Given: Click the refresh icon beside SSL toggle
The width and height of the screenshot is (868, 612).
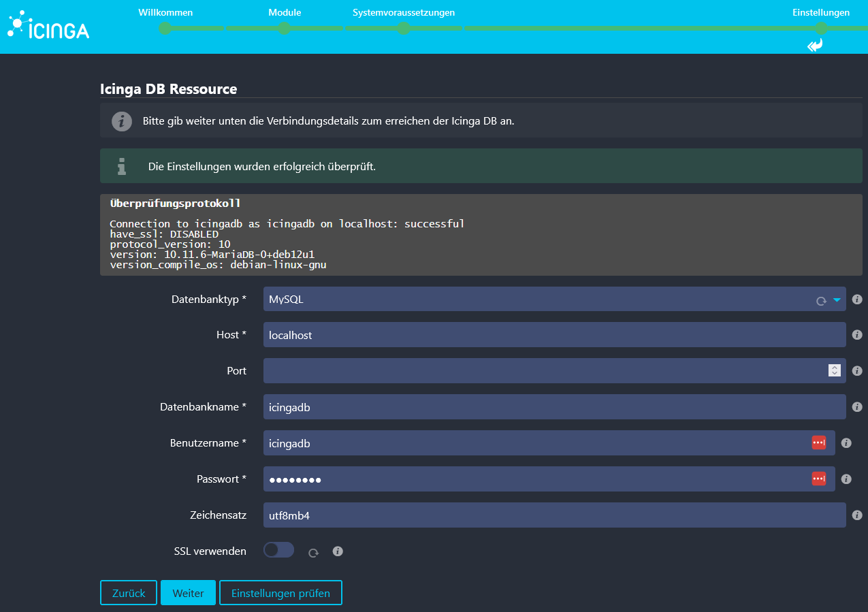Looking at the screenshot, I should [313, 553].
